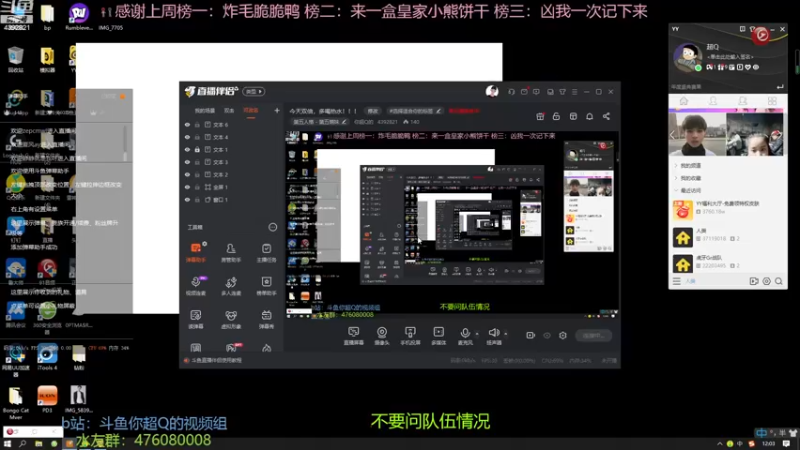Click the 修改 edit title button
The height and width of the screenshot is (450, 800).
[x=373, y=111]
